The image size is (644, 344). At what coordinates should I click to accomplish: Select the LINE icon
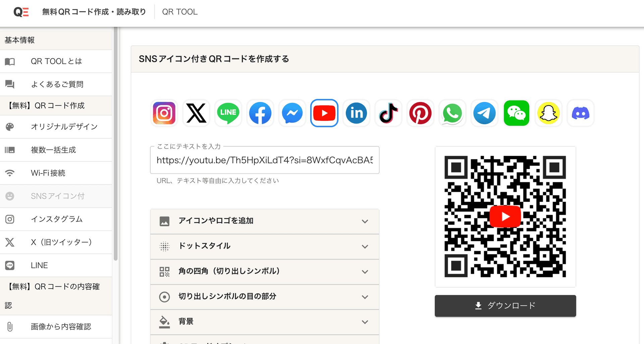click(x=228, y=113)
